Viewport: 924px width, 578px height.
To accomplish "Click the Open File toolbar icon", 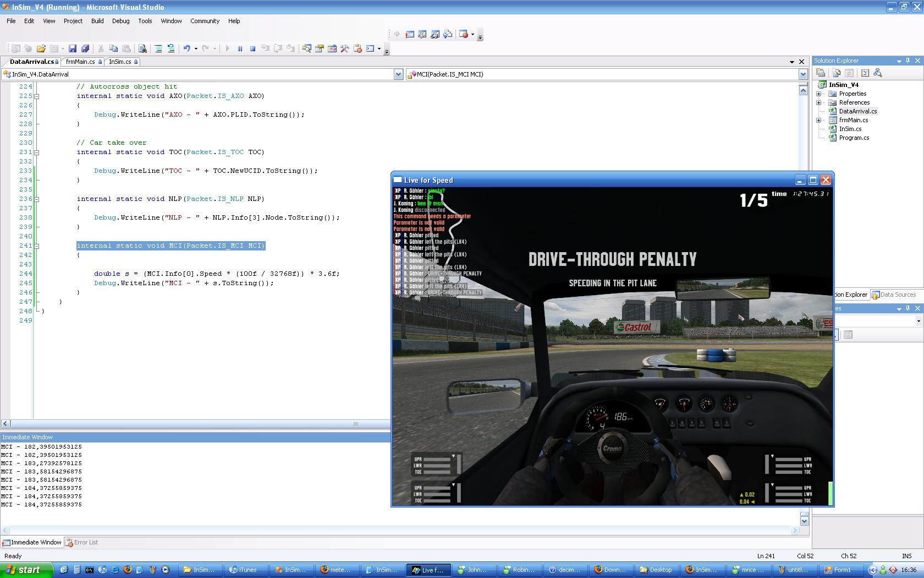I will tap(41, 48).
